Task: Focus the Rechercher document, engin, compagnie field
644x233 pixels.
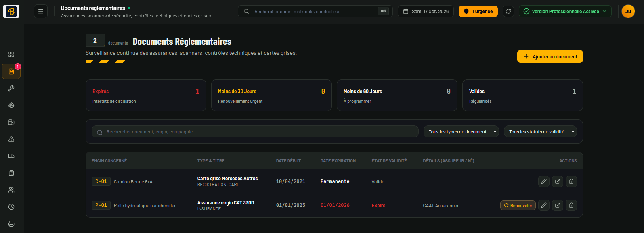Action: click(x=255, y=132)
